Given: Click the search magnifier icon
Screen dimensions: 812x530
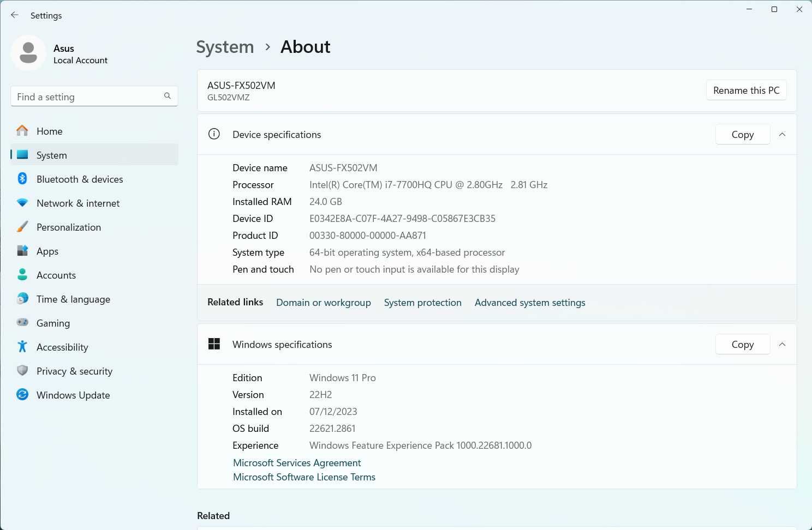Looking at the screenshot, I should (168, 96).
